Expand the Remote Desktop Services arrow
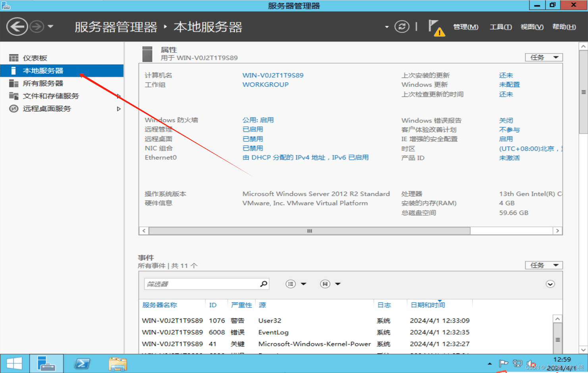Viewport: 588px width, 373px height. point(118,109)
